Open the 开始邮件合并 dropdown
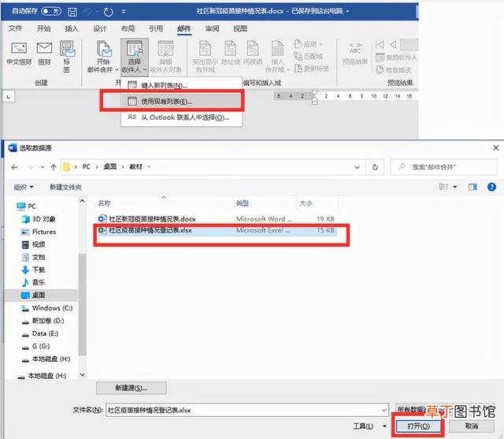 pyautogui.click(x=102, y=57)
